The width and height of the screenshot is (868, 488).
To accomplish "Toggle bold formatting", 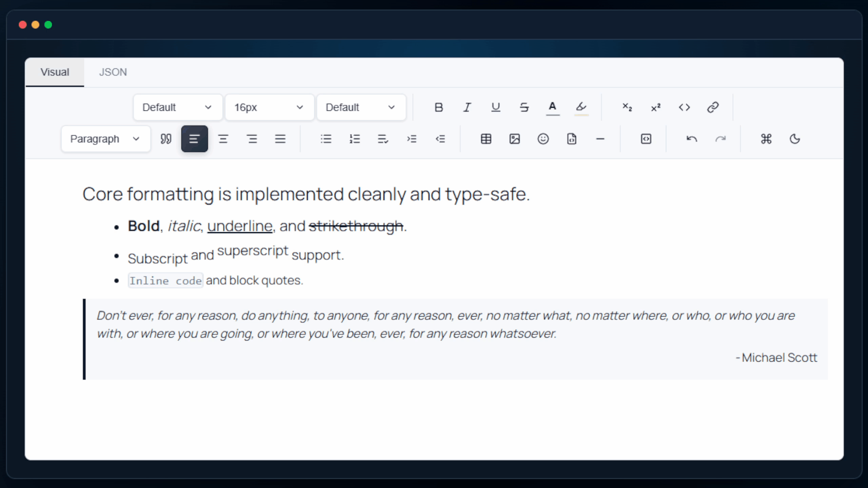I will (x=438, y=107).
